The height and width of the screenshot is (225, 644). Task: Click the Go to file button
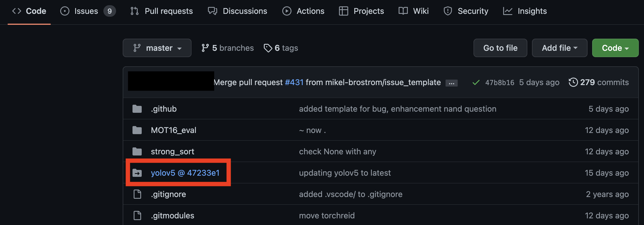click(x=500, y=48)
